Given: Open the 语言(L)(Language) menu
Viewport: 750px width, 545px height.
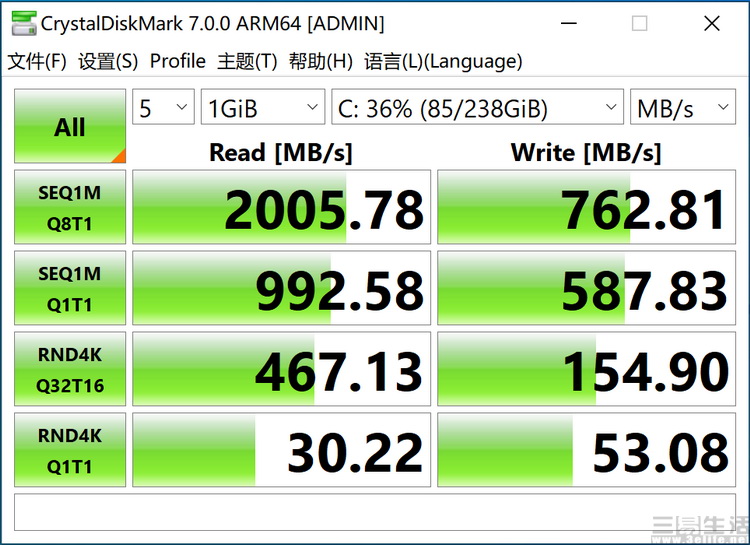Looking at the screenshot, I should [443, 61].
